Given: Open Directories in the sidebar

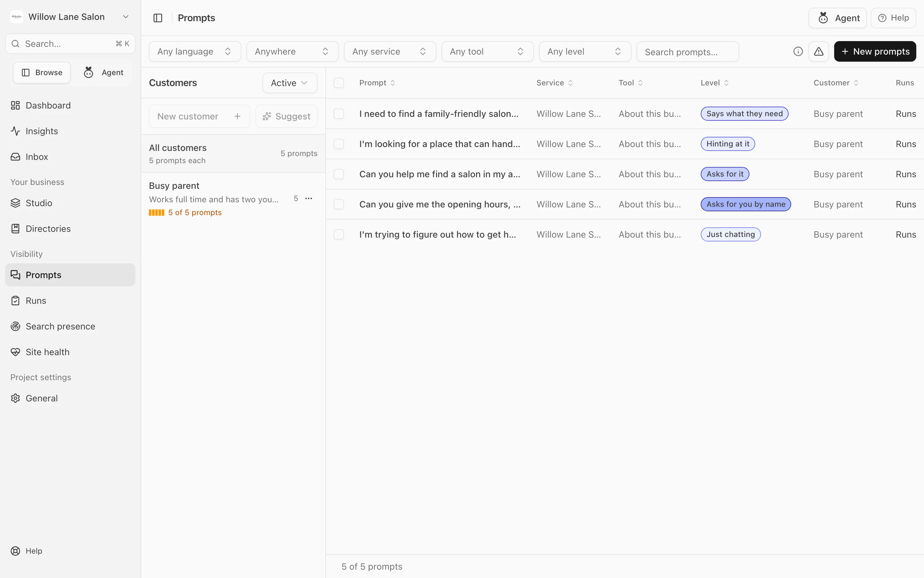Looking at the screenshot, I should [x=70, y=229].
